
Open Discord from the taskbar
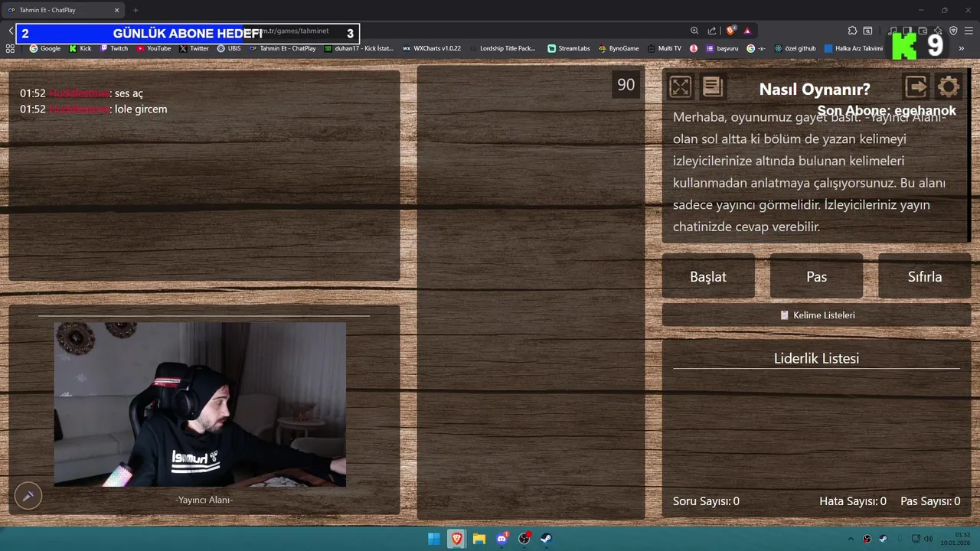[501, 539]
